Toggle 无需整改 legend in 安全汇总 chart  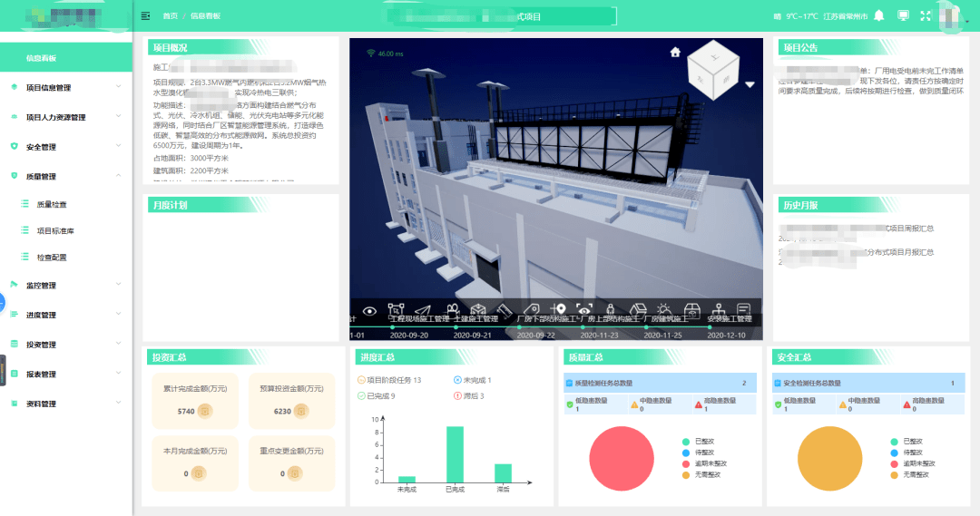click(909, 475)
